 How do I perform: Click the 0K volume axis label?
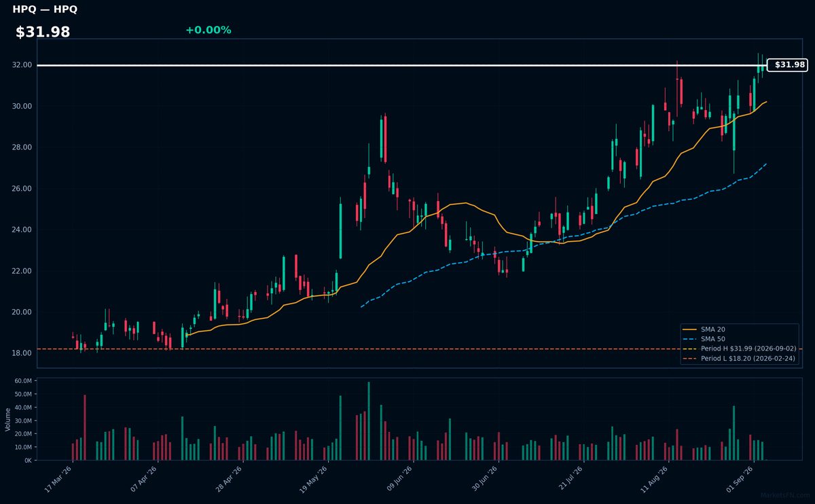(x=28, y=461)
